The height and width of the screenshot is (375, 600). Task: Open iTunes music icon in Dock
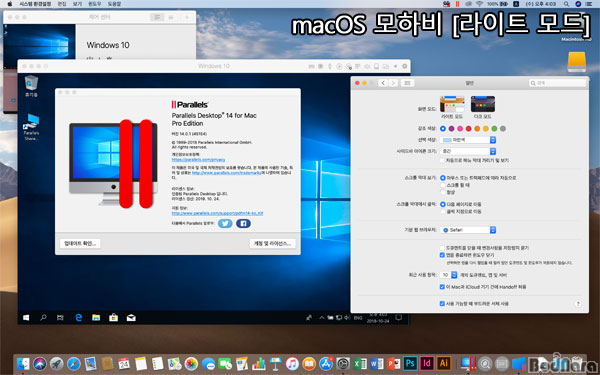coord(292,363)
